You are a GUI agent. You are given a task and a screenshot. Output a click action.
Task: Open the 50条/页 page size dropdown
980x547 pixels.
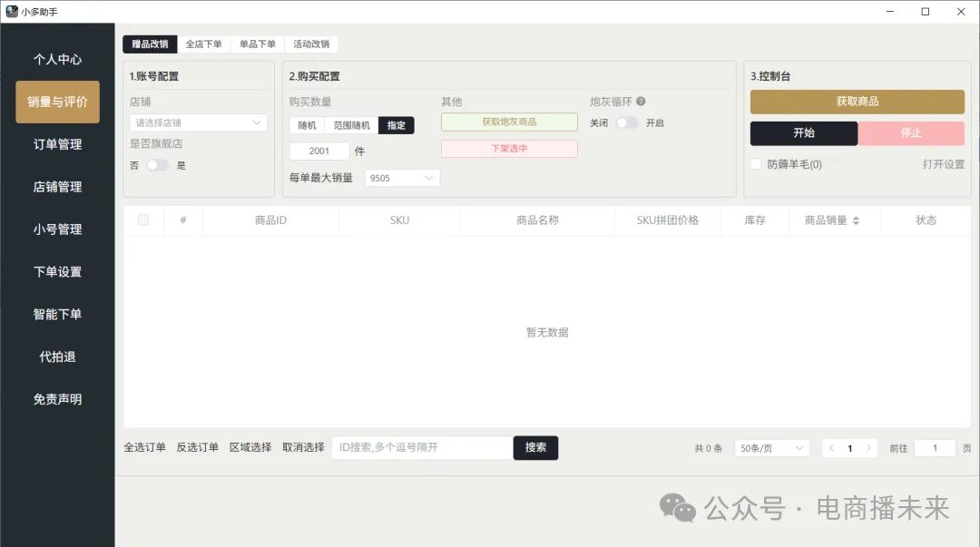tap(771, 448)
